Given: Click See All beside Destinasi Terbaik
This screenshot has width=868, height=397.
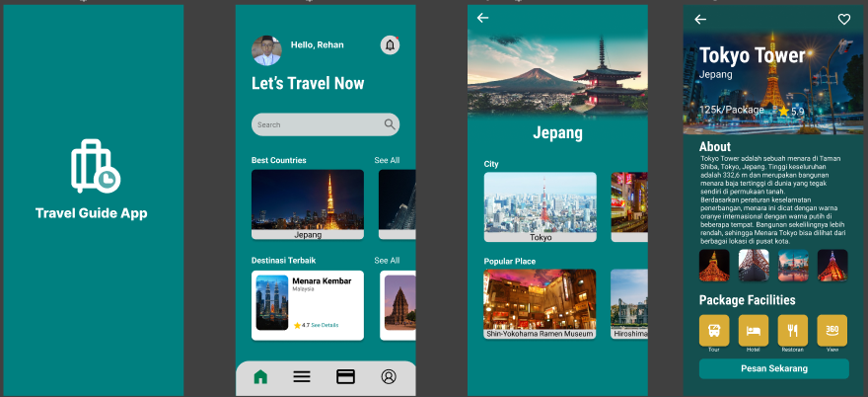Looking at the screenshot, I should [x=387, y=261].
